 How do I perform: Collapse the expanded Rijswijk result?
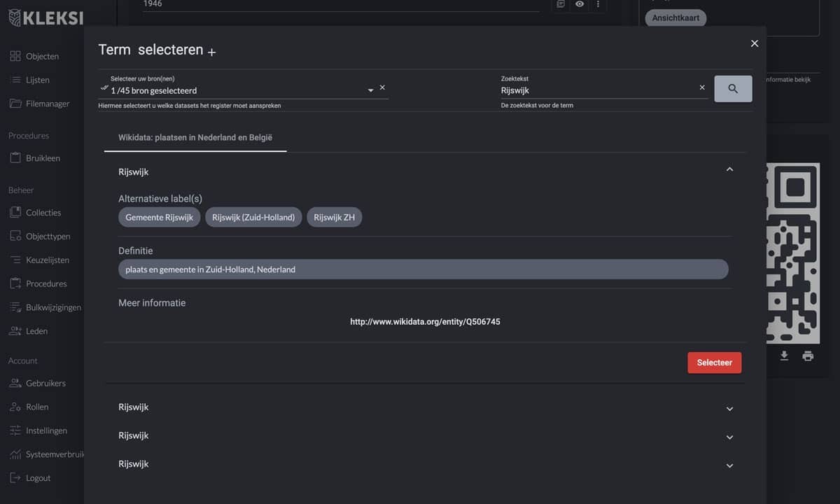[729, 169]
